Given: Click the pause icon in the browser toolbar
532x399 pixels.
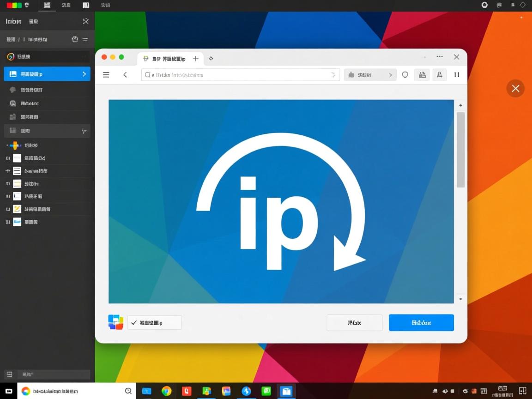Looking at the screenshot, I should [456, 74].
